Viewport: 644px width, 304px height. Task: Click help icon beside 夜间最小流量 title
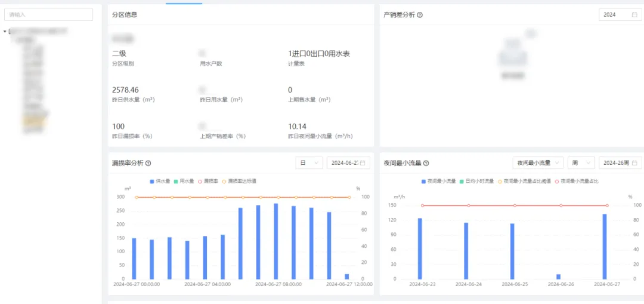426,163
